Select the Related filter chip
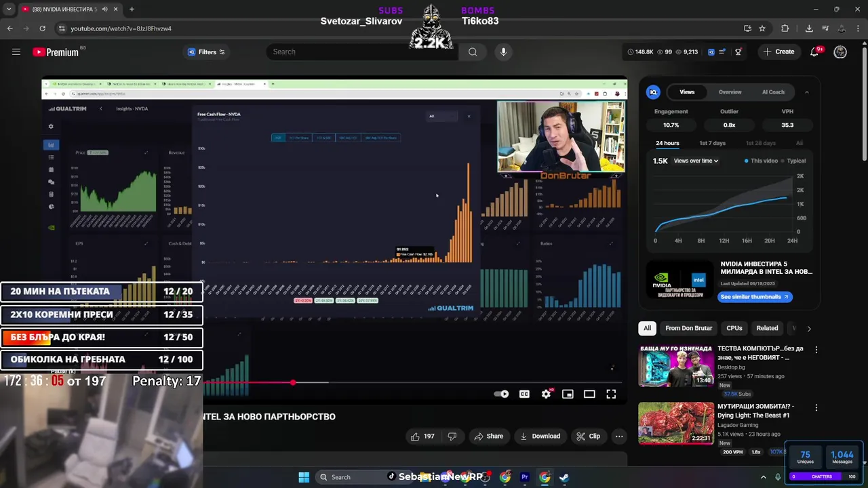 coord(767,328)
